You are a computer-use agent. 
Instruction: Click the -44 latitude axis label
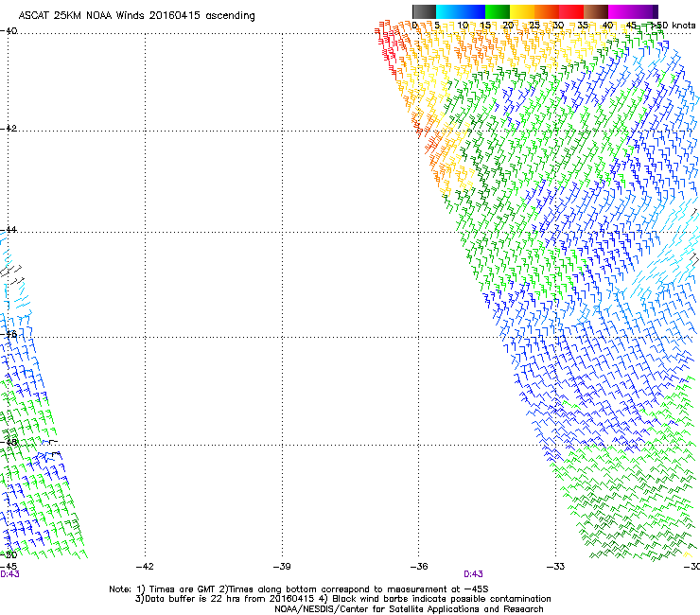[x=9, y=230]
